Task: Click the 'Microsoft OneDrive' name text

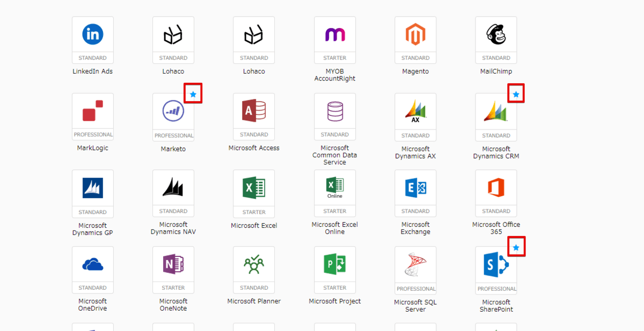Action: [93, 305]
